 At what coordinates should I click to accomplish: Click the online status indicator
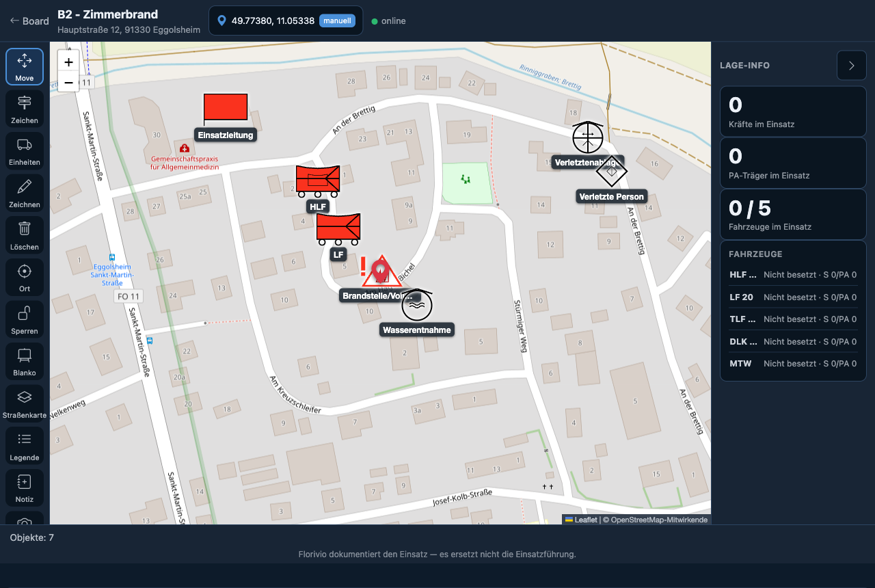pos(388,21)
